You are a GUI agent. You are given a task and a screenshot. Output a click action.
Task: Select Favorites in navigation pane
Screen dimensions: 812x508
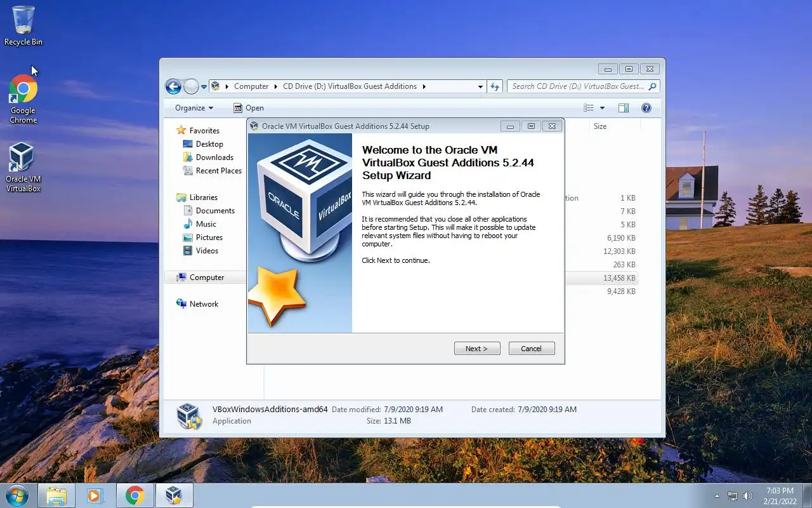[198, 130]
